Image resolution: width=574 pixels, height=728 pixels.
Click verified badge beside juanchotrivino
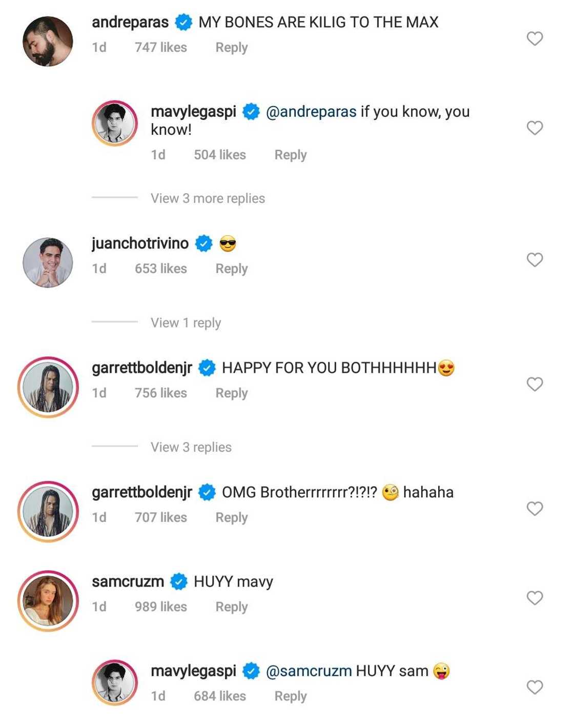click(204, 243)
